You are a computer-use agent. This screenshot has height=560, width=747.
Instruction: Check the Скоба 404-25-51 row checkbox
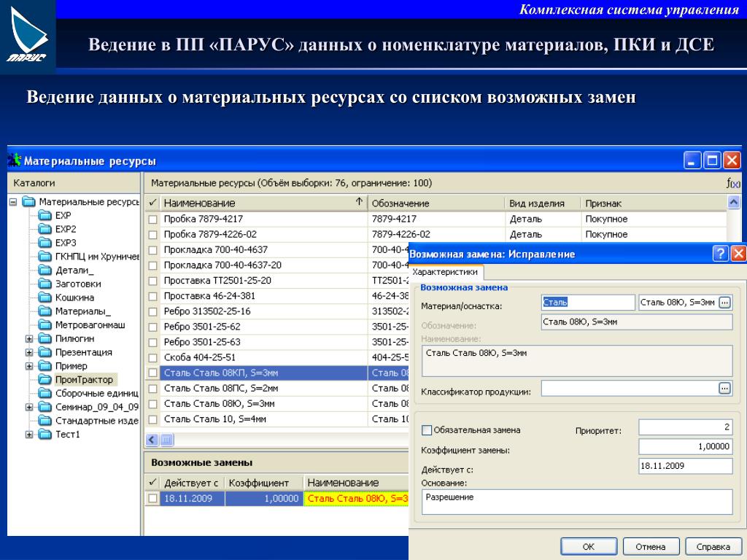tap(152, 357)
